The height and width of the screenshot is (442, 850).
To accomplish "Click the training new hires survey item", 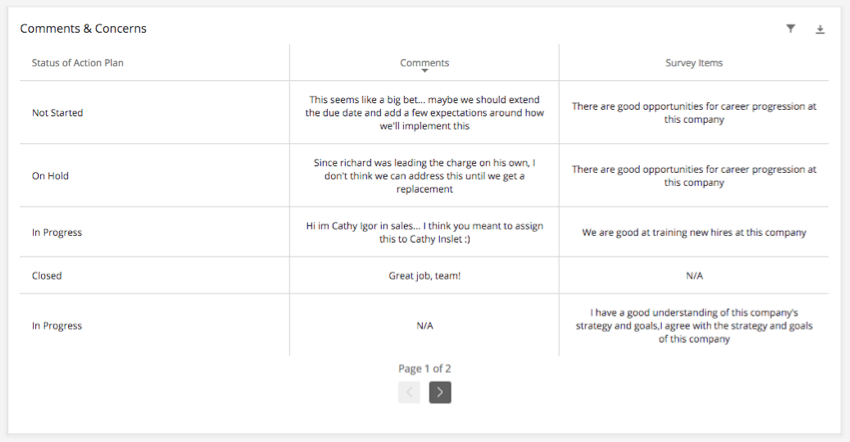I will [x=693, y=233].
